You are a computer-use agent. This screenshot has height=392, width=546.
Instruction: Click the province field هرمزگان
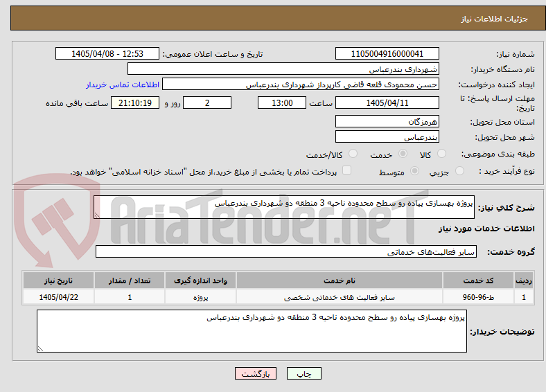coord(387,121)
